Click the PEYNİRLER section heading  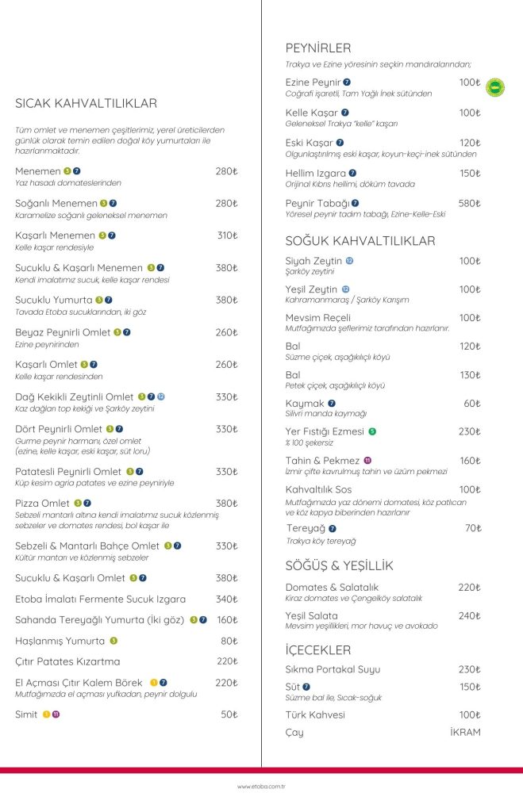[x=317, y=48]
